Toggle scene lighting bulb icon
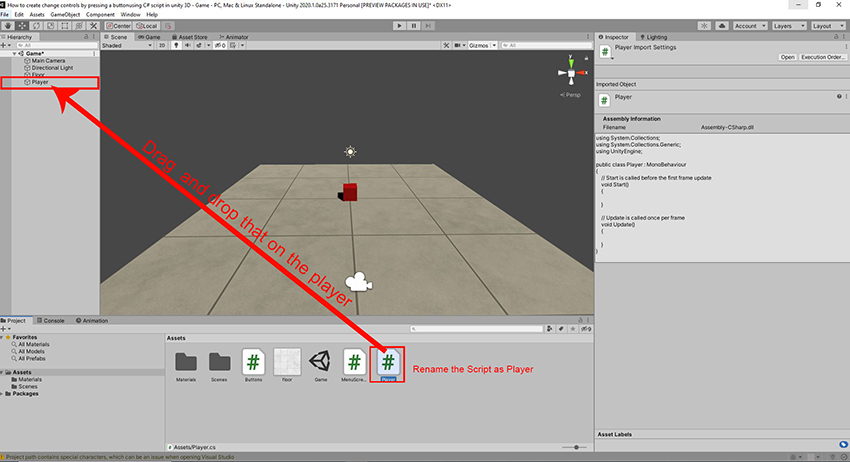This screenshot has height=462, width=850. tap(176, 46)
